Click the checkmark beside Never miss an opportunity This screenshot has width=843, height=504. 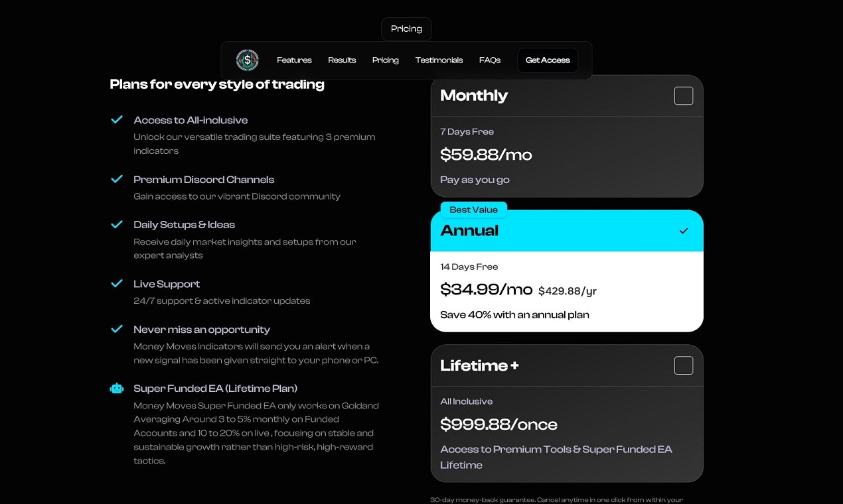point(117,329)
